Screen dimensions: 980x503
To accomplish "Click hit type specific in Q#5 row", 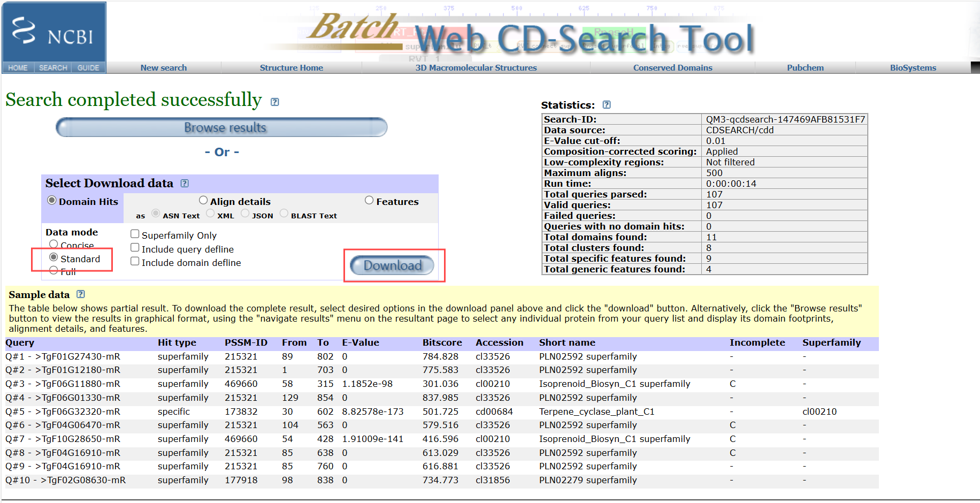I will (x=174, y=412).
